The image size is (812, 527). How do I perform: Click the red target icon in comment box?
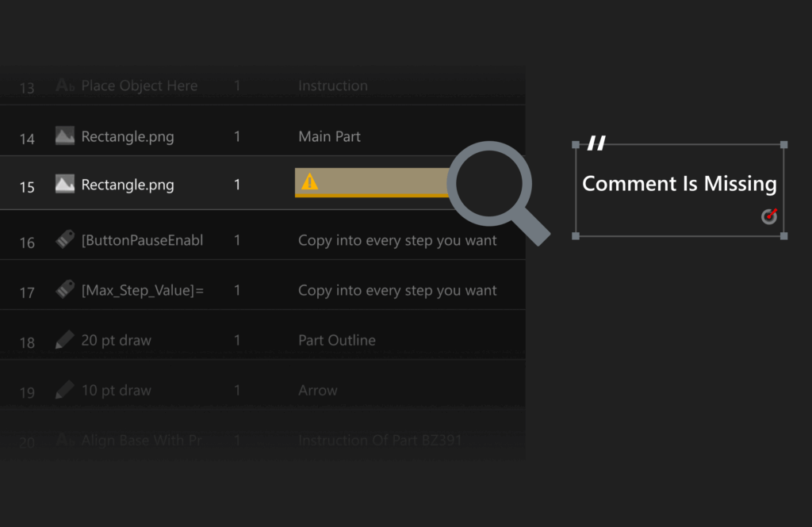tap(769, 216)
